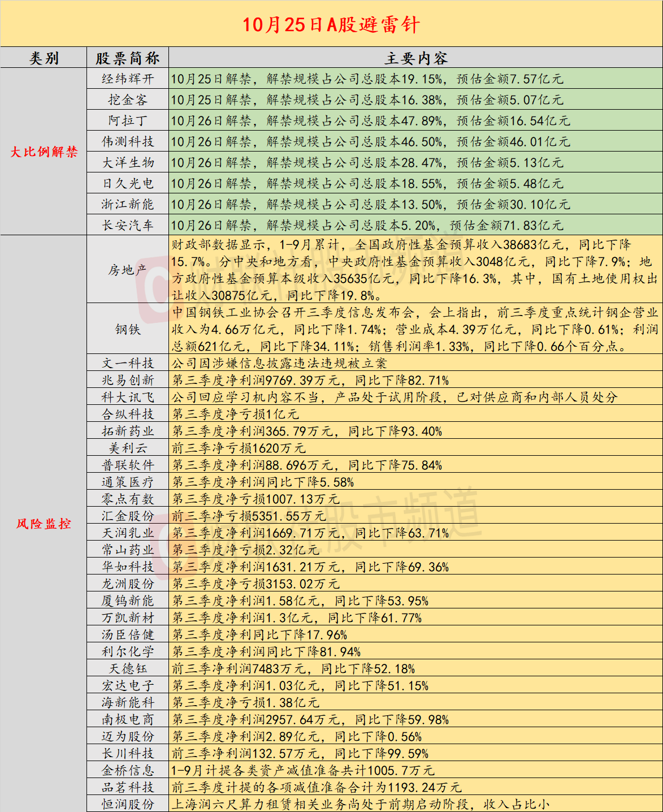Viewport: 663px width, 812px height.
Task: Click content cell with 预估金额46.01亿元
Action: coord(415,141)
